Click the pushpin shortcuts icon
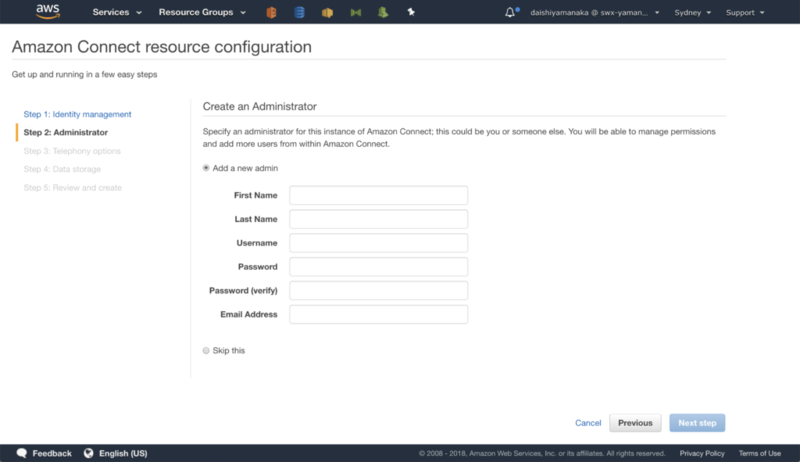This screenshot has width=800, height=462. pyautogui.click(x=411, y=12)
